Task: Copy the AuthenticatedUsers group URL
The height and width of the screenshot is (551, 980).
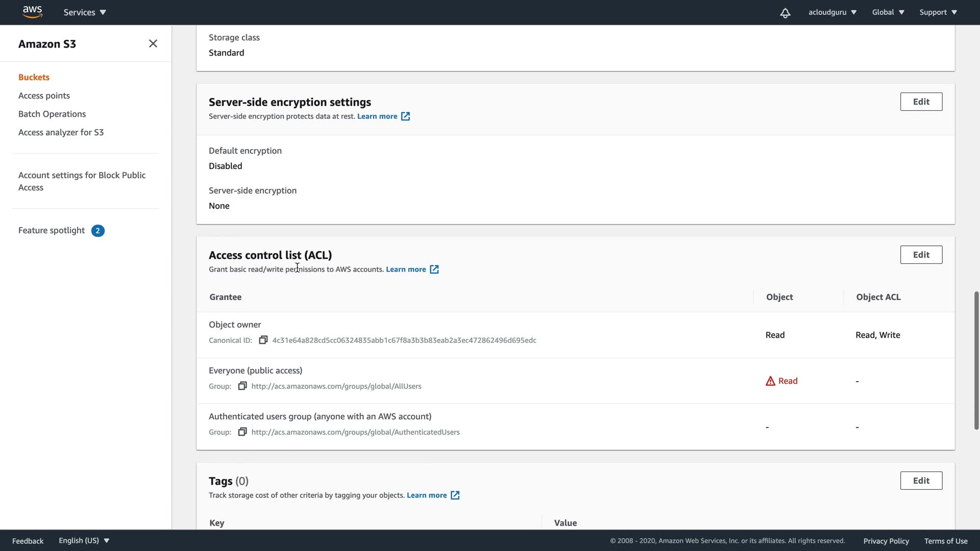Action: click(x=242, y=432)
